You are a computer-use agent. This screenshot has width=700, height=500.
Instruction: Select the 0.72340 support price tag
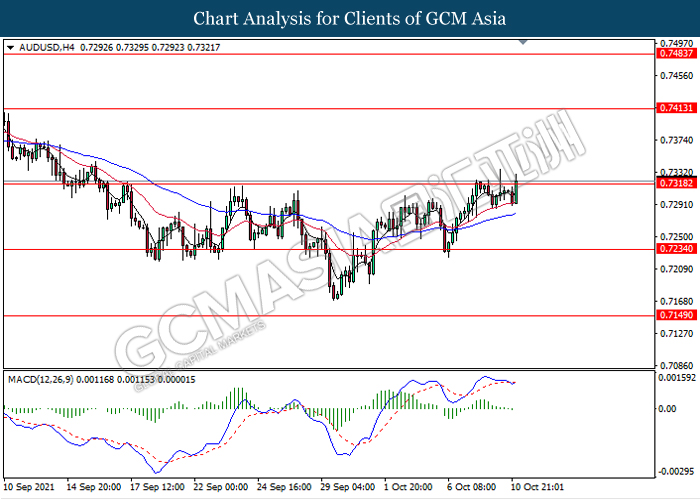pyautogui.click(x=675, y=248)
